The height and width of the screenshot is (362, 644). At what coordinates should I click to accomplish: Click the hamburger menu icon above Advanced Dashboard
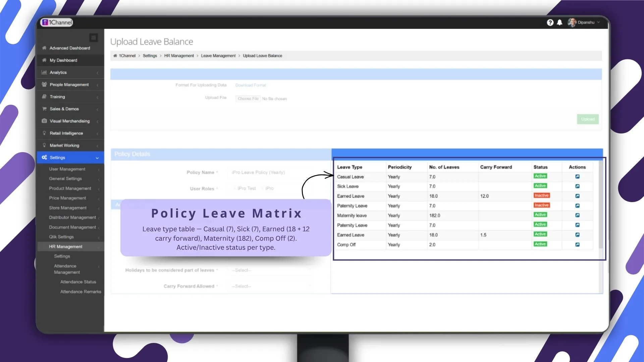[93, 38]
